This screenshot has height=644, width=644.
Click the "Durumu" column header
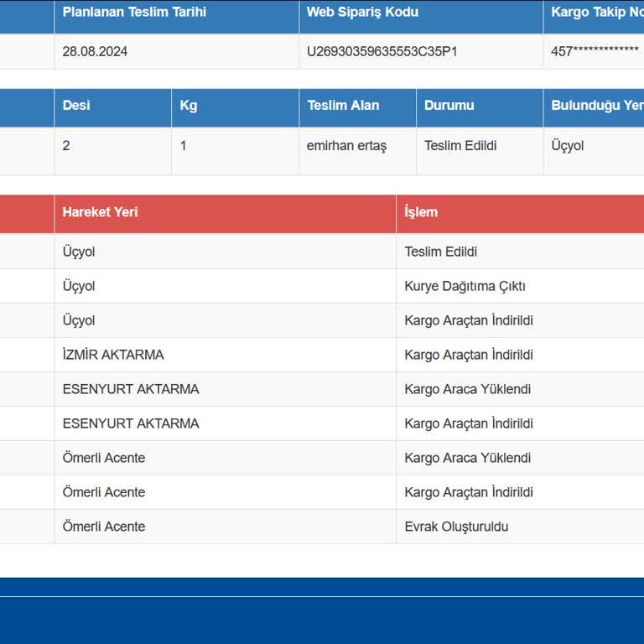pos(449,106)
